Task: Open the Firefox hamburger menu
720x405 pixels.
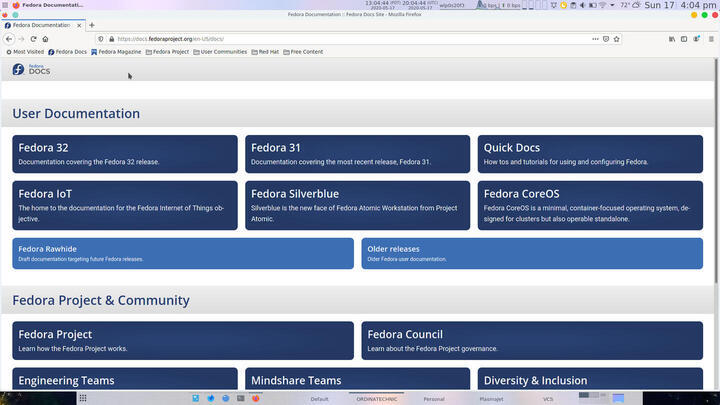Action: 711,39
